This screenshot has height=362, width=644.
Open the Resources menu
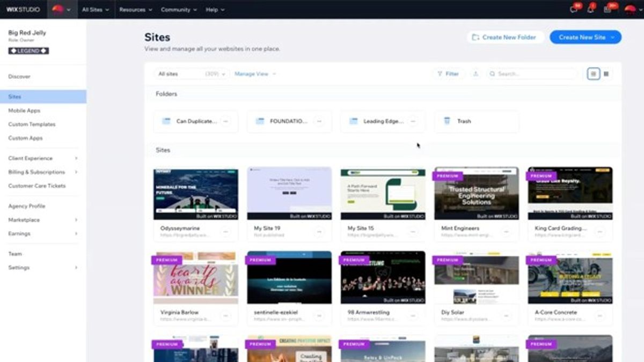pos(135,10)
